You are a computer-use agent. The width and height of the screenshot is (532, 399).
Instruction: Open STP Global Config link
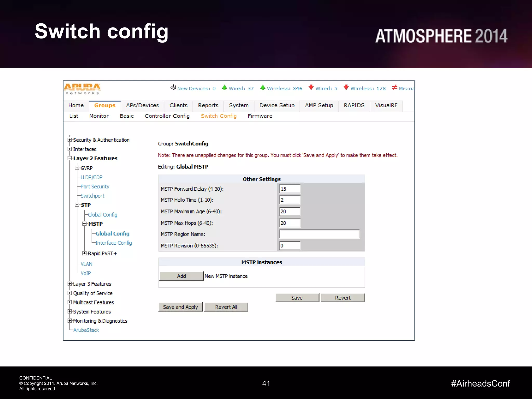[x=103, y=215]
